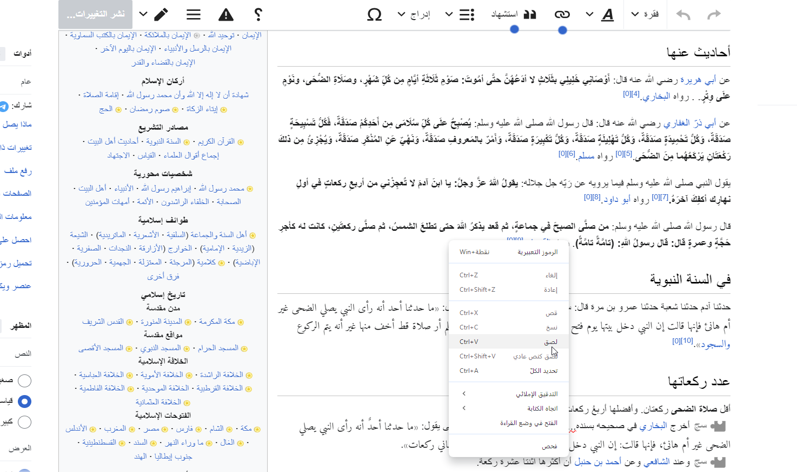Choose قص cut in context menu
This screenshot has width=797, height=472.
pos(508,313)
